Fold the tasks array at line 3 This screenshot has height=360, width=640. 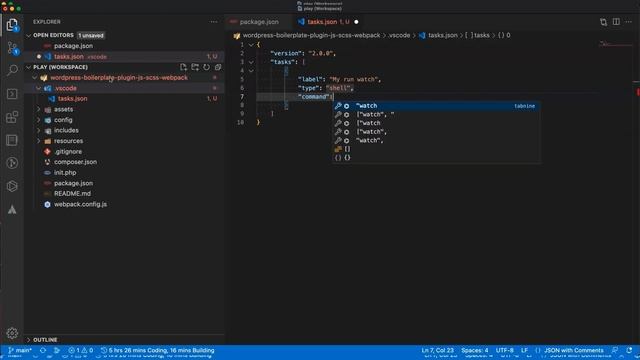point(251,62)
